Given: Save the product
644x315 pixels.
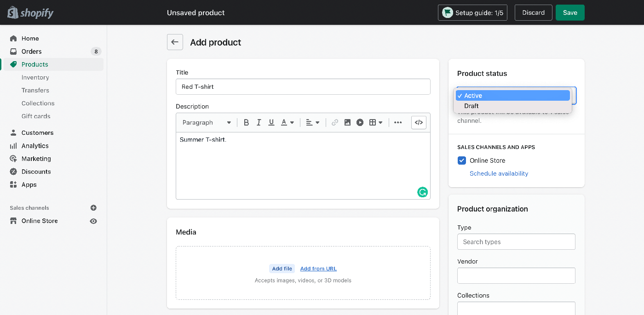Looking at the screenshot, I should click(x=570, y=12).
